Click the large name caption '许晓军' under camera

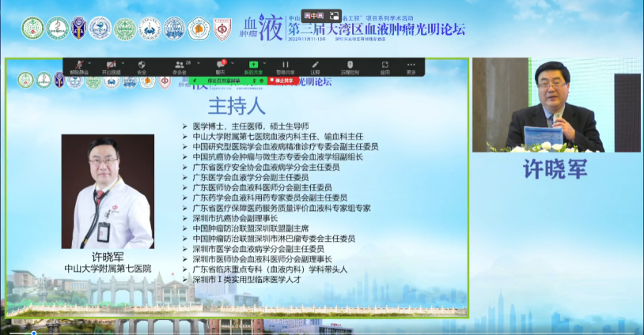[555, 169]
